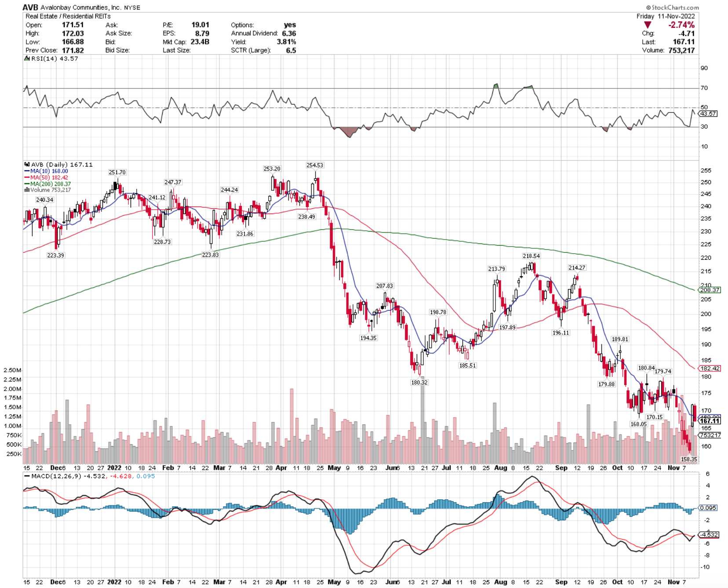This screenshot has width=728, height=588.
Task: Click the Real Estate / Residential REITs sector text
Action: point(68,16)
